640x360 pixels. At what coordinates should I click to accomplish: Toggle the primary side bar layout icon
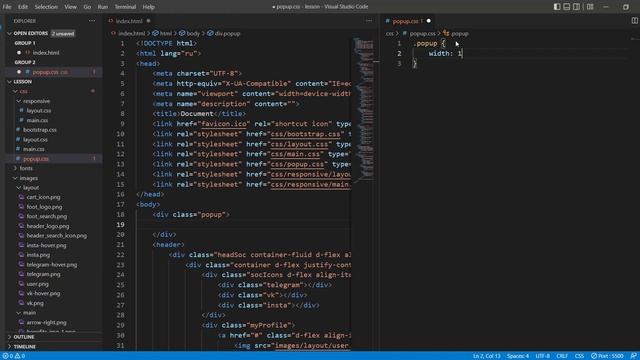click(557, 7)
